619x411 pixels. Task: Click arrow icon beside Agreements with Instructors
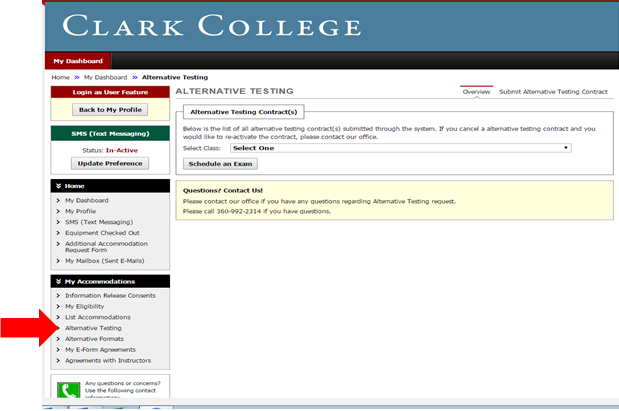tap(58, 360)
